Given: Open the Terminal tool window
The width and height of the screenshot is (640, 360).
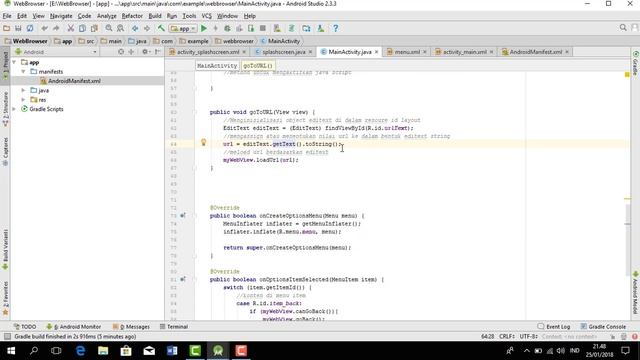Looking at the screenshot, I should tap(174, 327).
